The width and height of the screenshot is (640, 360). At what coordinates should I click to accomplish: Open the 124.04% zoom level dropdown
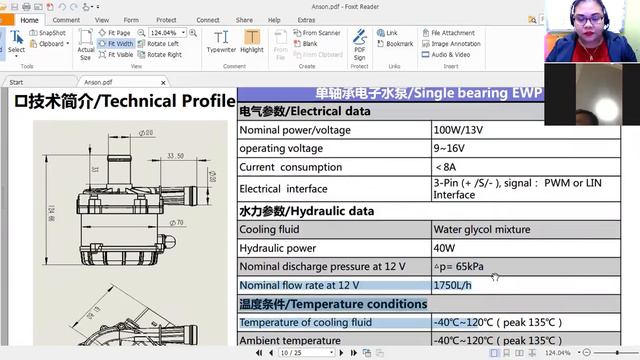point(183,33)
